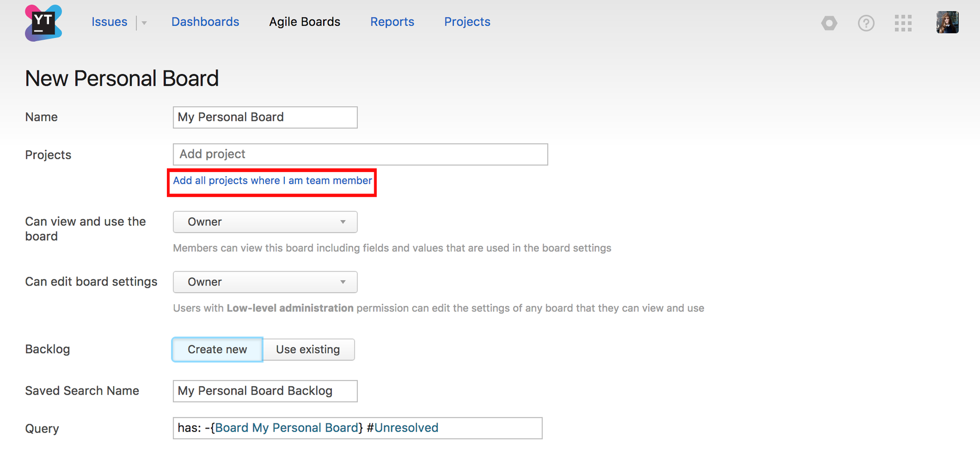Screen dimensions: 980x455
Task: Open the Projects menu
Action: pyautogui.click(x=467, y=22)
